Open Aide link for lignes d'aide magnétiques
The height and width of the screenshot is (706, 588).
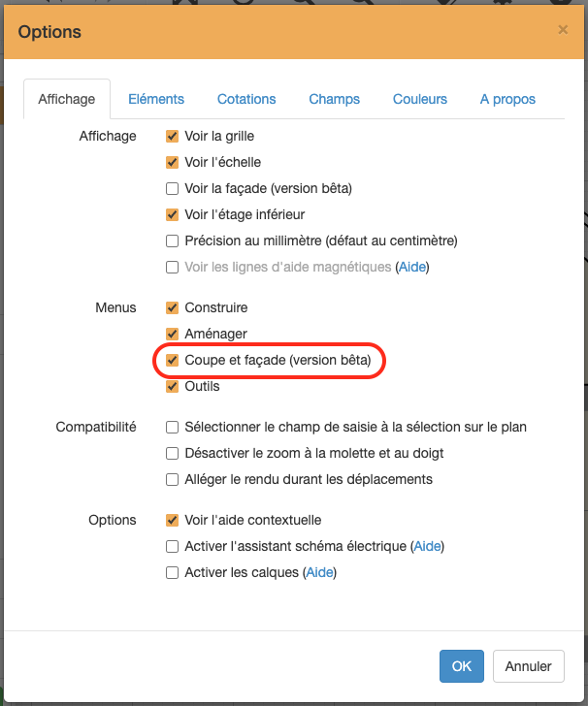[x=412, y=267]
